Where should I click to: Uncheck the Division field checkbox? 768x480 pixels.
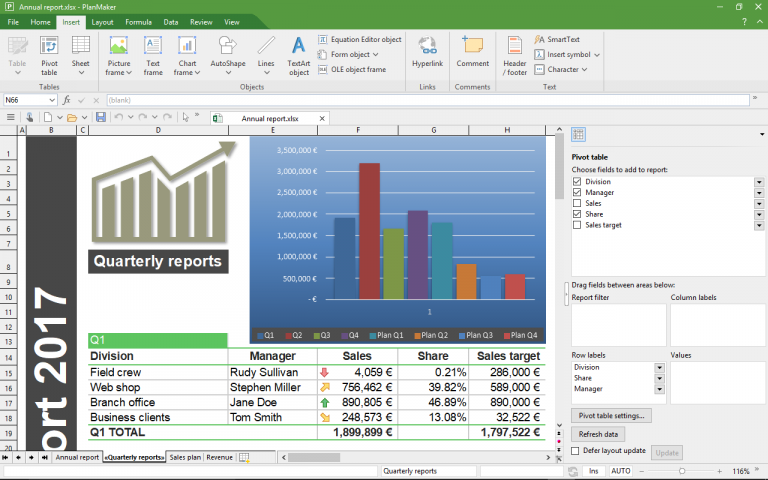[x=576, y=182]
